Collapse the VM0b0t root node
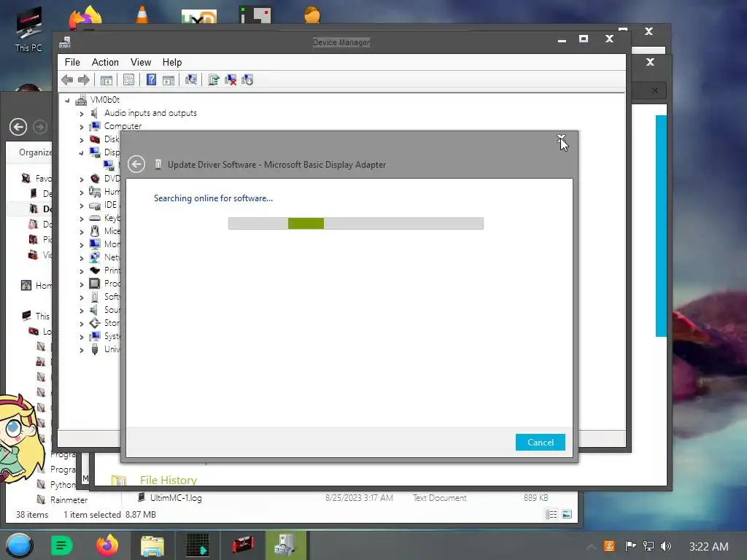The image size is (747, 560). [x=67, y=101]
